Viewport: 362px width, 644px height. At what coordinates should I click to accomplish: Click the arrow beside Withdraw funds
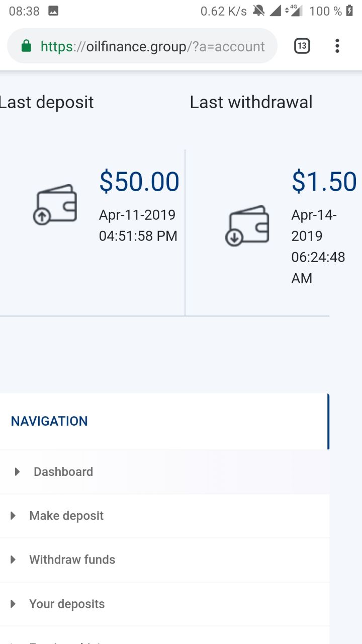(13, 559)
